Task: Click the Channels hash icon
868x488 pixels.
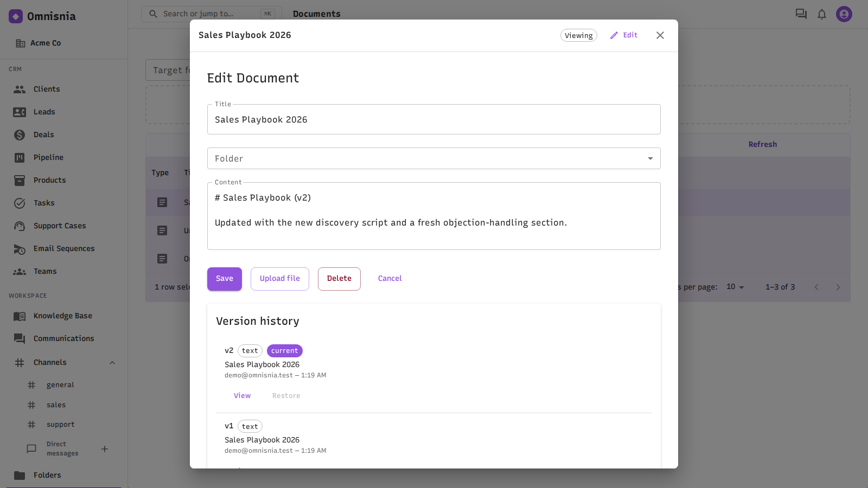Action: [20, 363]
